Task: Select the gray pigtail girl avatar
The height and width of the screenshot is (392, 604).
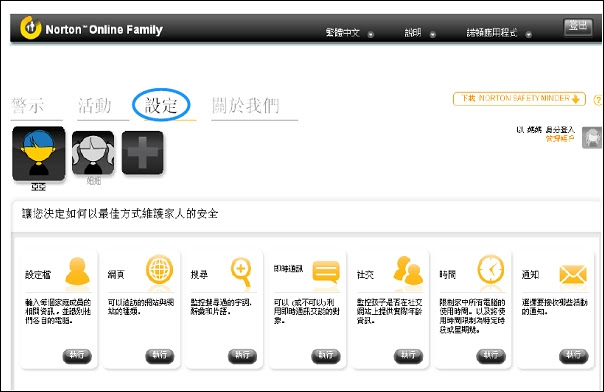Action: (x=93, y=152)
